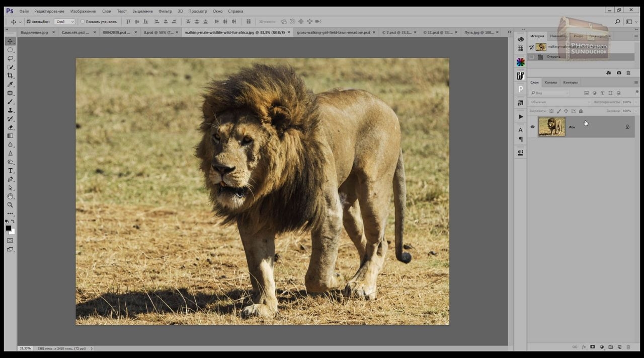Toggle the Автовыбор checkbox
The height and width of the screenshot is (358, 644).
tap(28, 22)
